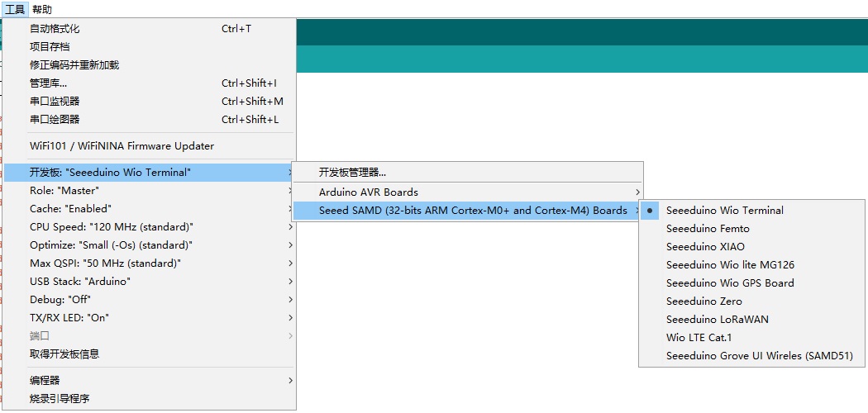Select 项目存档 menu entry
Image resolution: width=868 pixels, height=413 pixels.
click(x=150, y=47)
